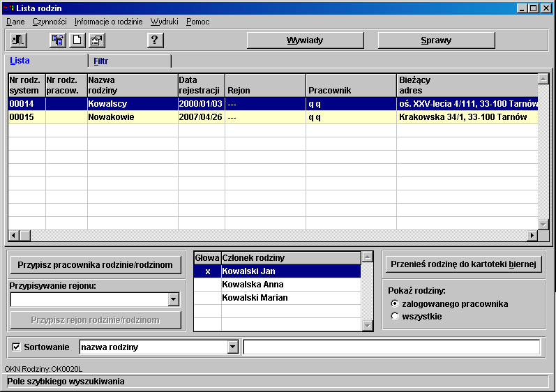The image size is (556, 392).
Task: Open the sort field dropdown nazwa rodziny
Action: (x=232, y=347)
